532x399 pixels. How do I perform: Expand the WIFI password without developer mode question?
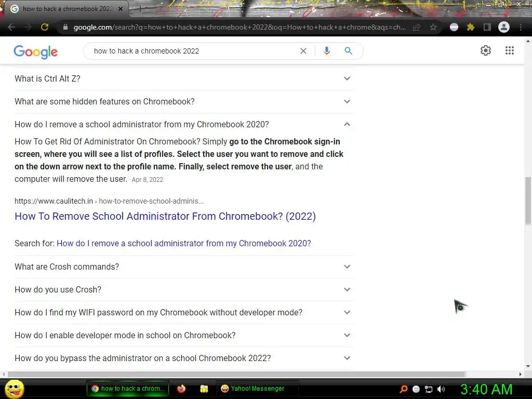(x=183, y=312)
